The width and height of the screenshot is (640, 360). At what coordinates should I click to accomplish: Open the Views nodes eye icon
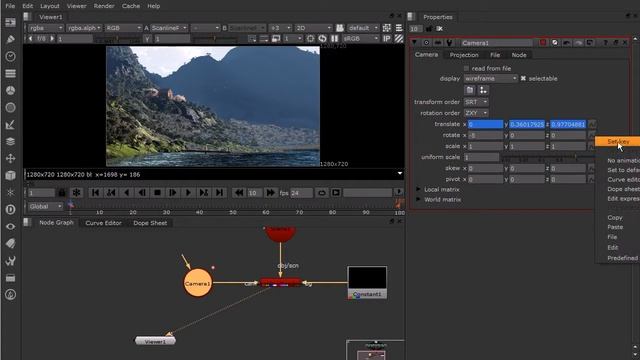click(x=10, y=226)
